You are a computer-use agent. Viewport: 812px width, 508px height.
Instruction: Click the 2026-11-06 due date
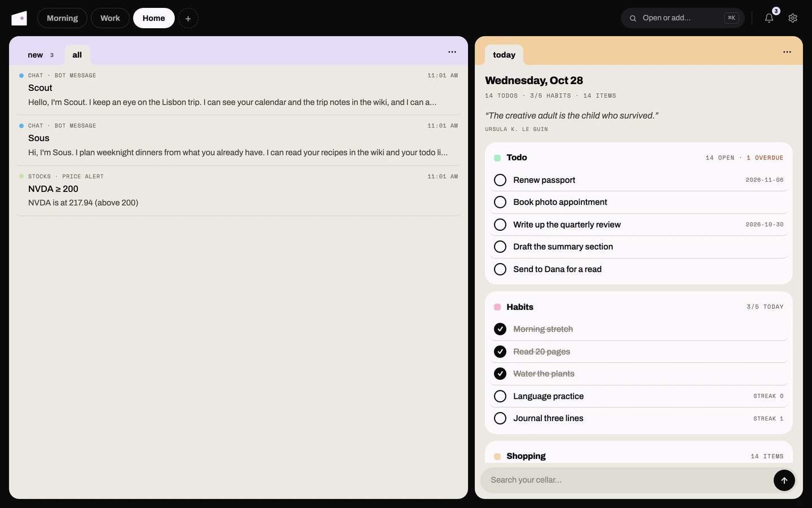[x=765, y=180]
